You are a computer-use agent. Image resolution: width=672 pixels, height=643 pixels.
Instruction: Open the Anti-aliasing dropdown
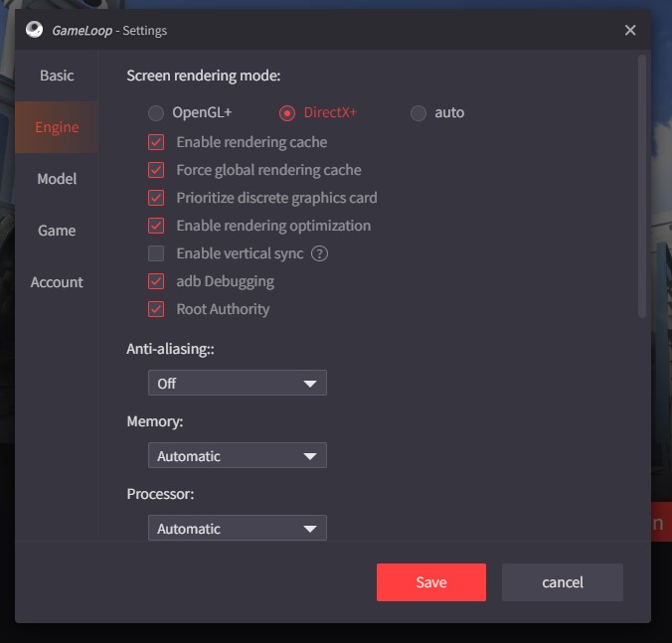coord(238,383)
